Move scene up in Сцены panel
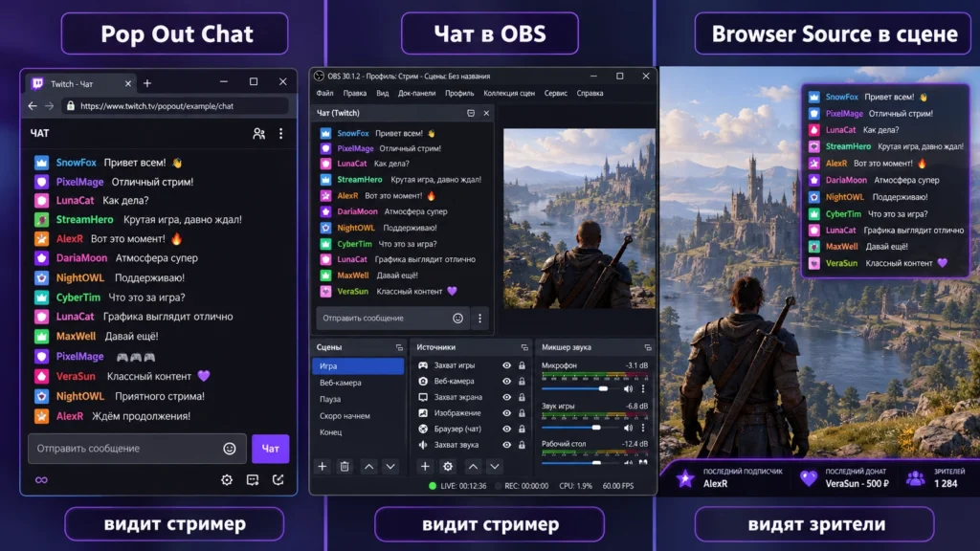Image resolution: width=980 pixels, height=551 pixels. pyautogui.click(x=368, y=466)
